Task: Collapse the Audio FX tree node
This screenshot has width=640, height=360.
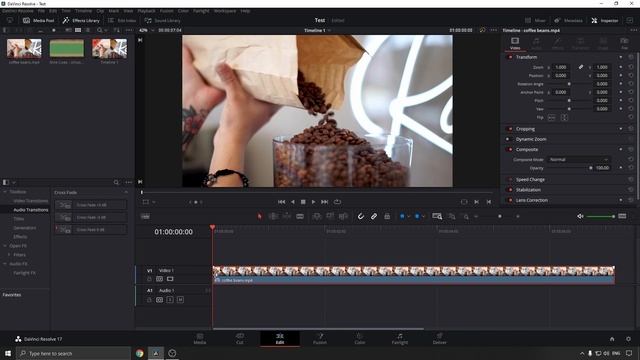Action: (5, 264)
